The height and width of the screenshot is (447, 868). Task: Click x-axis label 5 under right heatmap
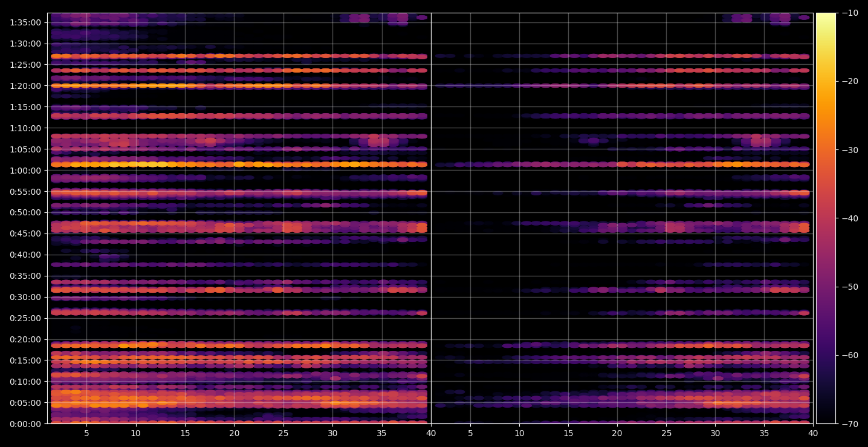click(470, 434)
